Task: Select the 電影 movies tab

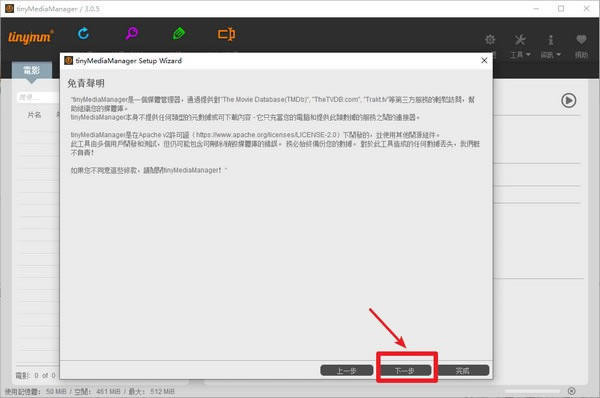Action: [32, 70]
